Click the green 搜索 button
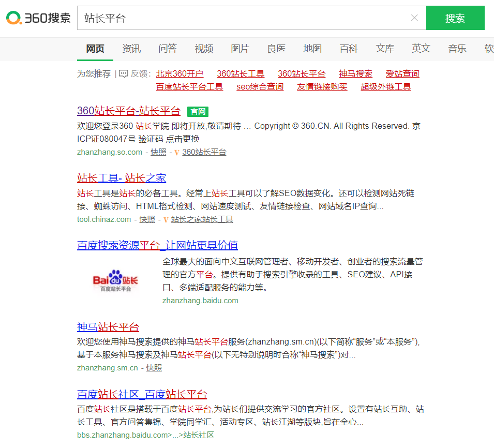The height and width of the screenshot is (448, 494). pyautogui.click(x=455, y=18)
